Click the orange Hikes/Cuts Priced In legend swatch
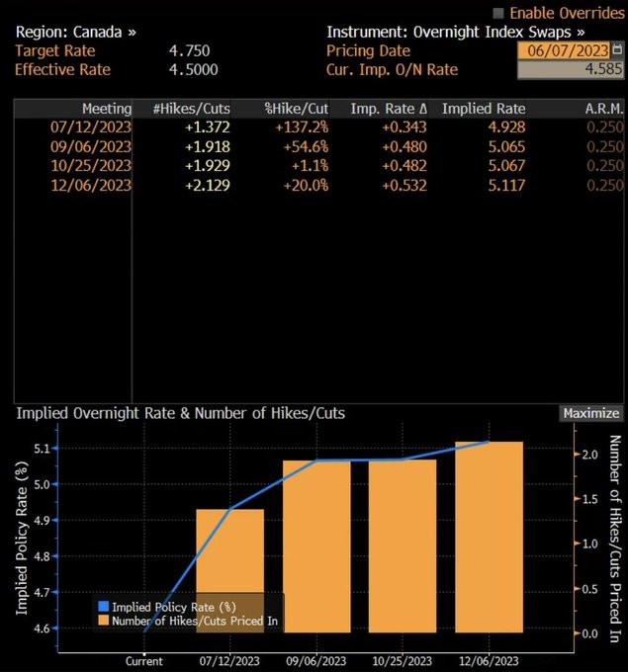Image resolution: width=628 pixels, height=672 pixels. point(104,621)
